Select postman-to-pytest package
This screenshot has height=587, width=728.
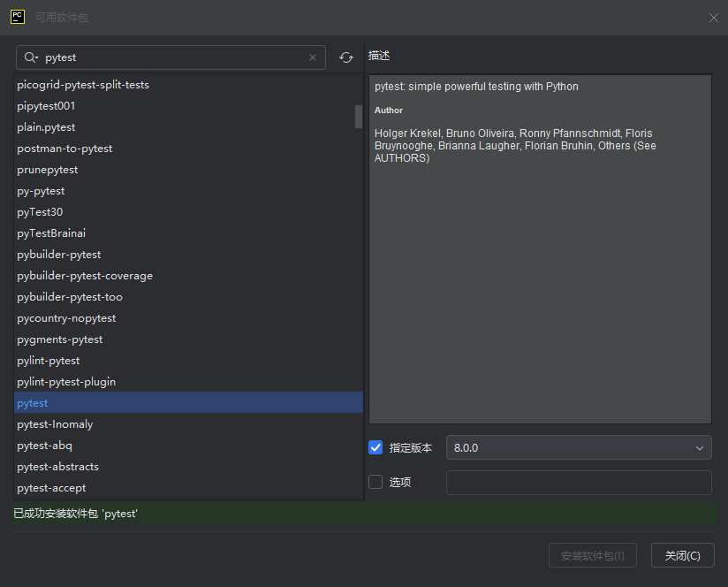188,149
